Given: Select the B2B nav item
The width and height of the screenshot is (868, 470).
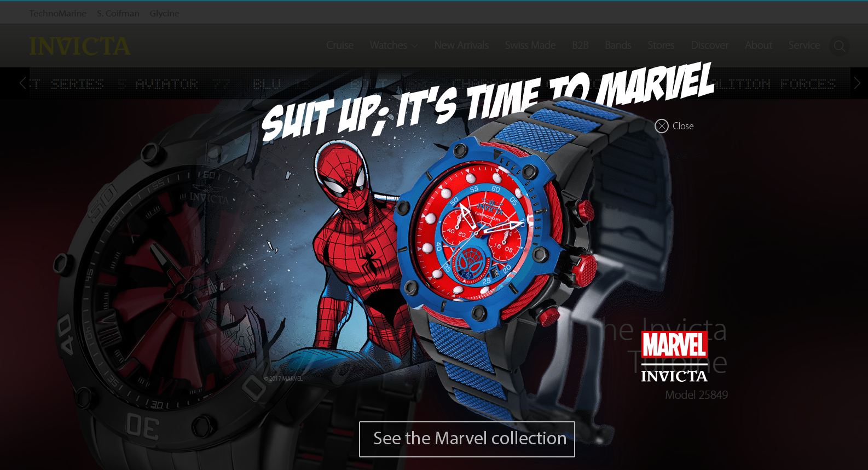Looking at the screenshot, I should coord(580,45).
